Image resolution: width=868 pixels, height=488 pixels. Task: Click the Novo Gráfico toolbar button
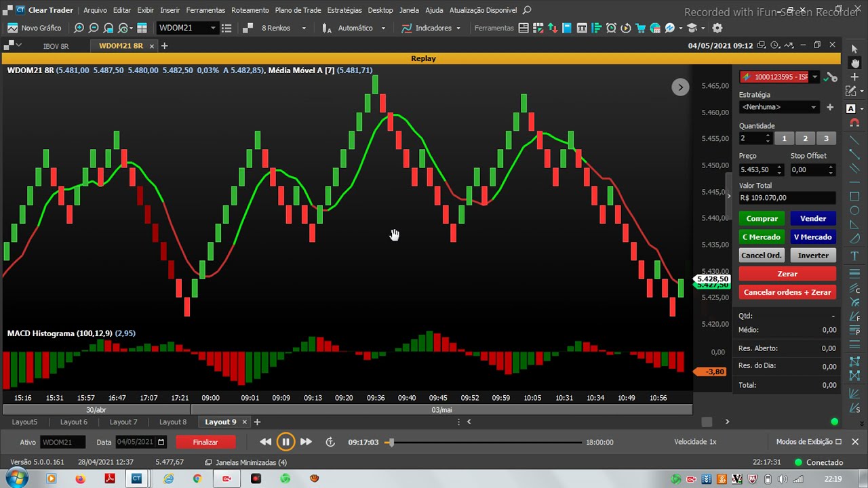pyautogui.click(x=35, y=28)
